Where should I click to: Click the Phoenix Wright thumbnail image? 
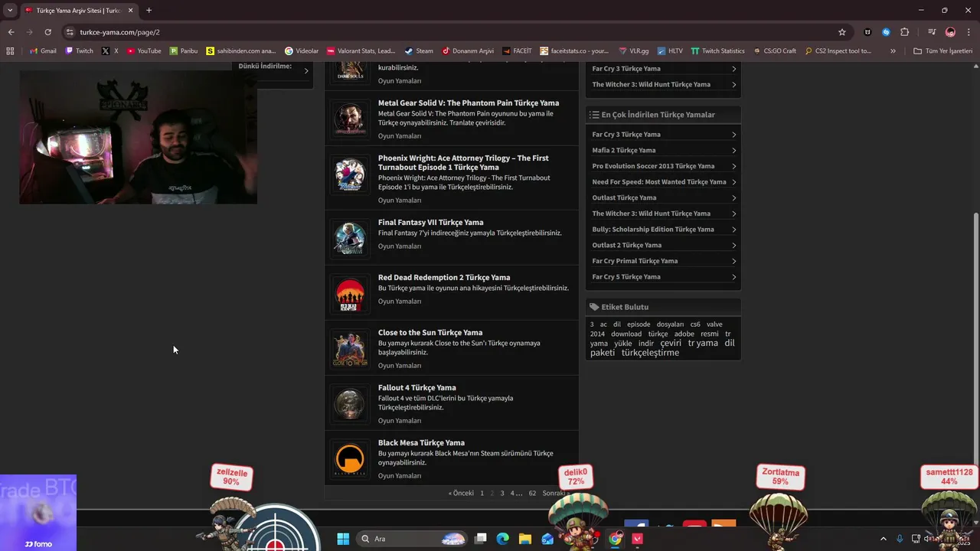[350, 174]
